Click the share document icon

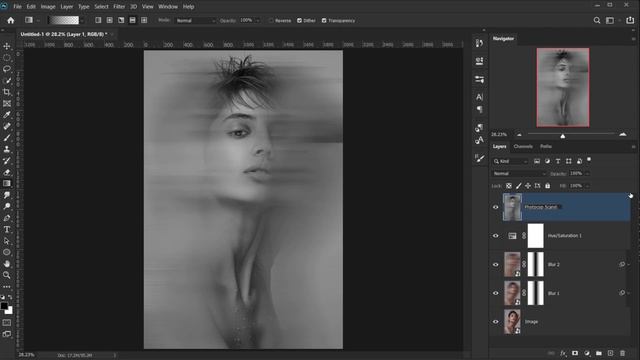tap(630, 20)
